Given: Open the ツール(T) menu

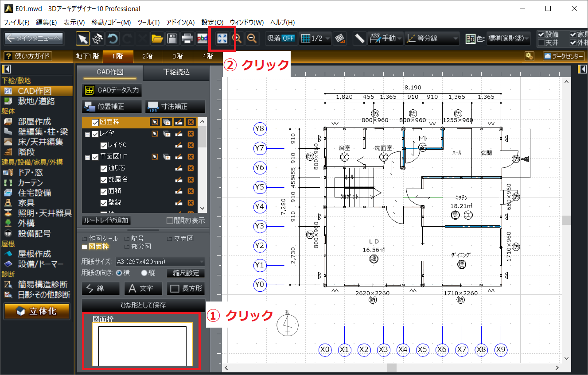Looking at the screenshot, I should [148, 22].
